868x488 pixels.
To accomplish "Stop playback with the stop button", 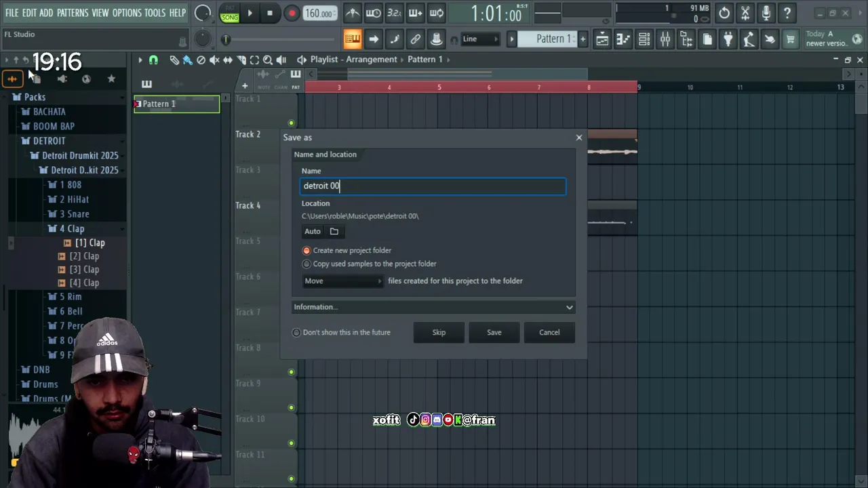I will tap(270, 13).
